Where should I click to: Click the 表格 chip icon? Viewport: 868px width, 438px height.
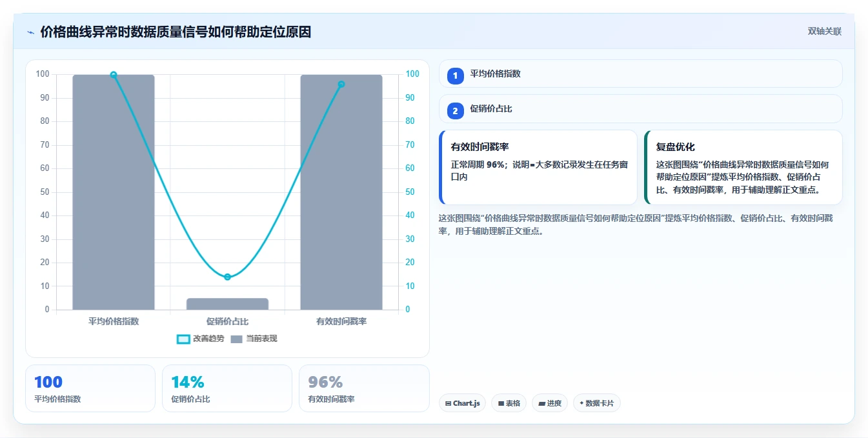[x=501, y=404]
